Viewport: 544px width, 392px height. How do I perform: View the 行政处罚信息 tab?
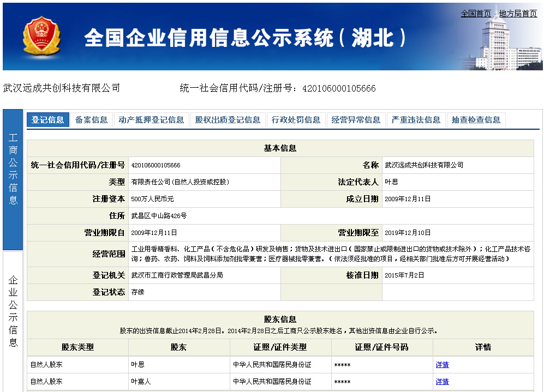(295, 120)
